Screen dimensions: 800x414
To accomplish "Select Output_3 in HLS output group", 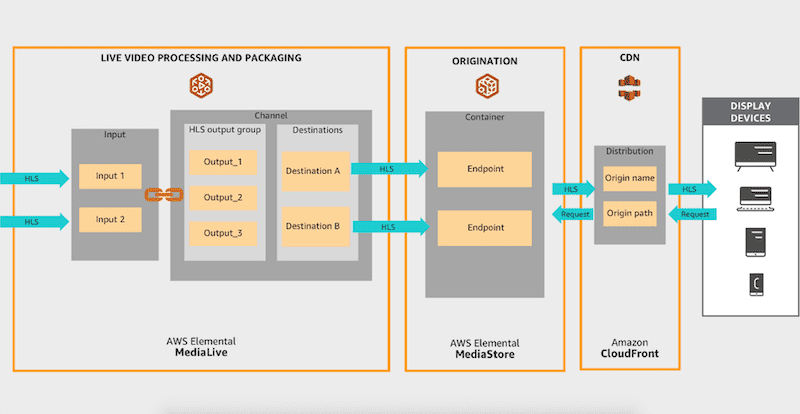I will tap(222, 233).
